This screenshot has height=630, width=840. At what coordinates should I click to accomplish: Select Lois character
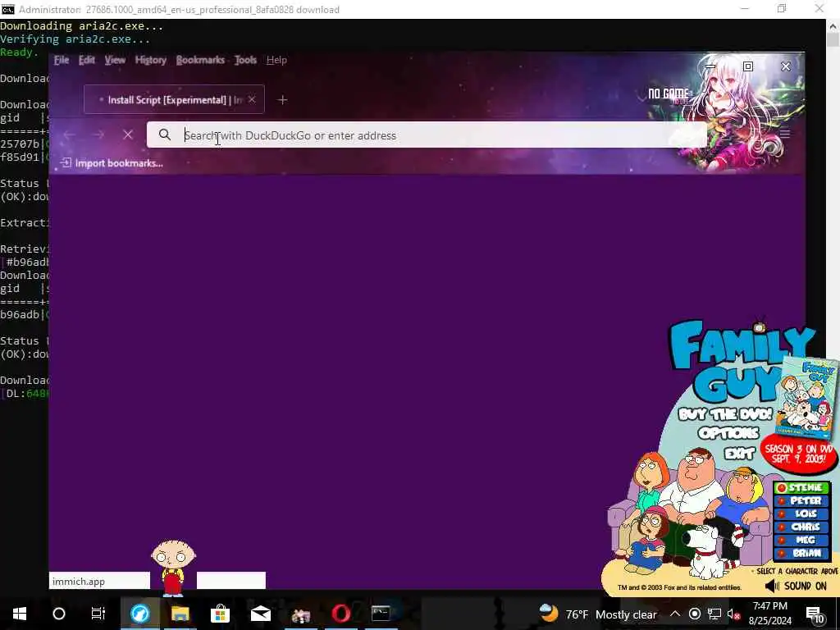pyautogui.click(x=801, y=514)
